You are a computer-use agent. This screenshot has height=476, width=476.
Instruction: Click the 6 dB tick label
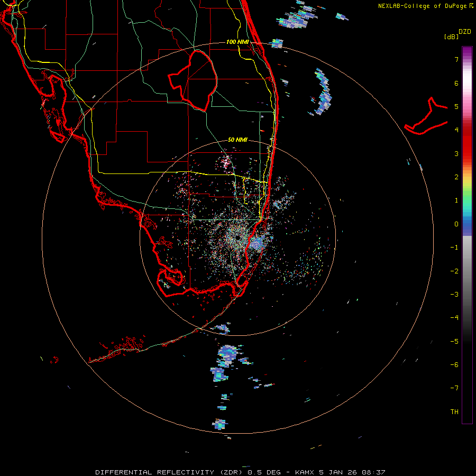(456, 83)
